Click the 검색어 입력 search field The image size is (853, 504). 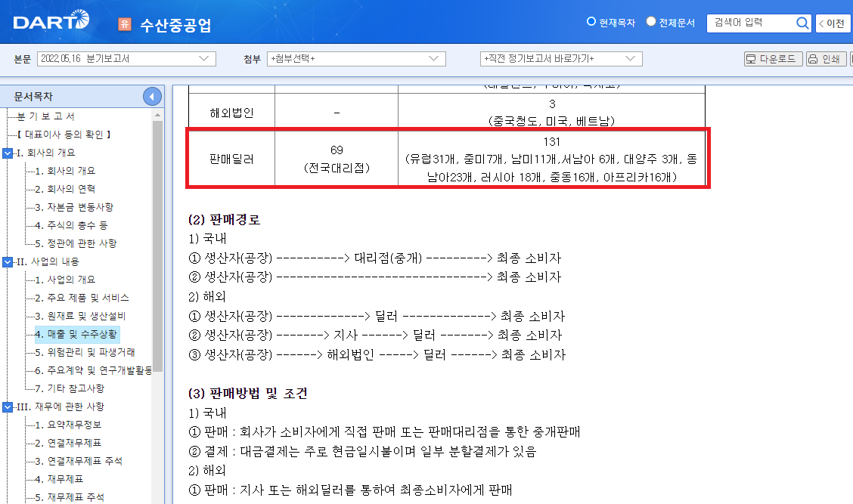[750, 23]
